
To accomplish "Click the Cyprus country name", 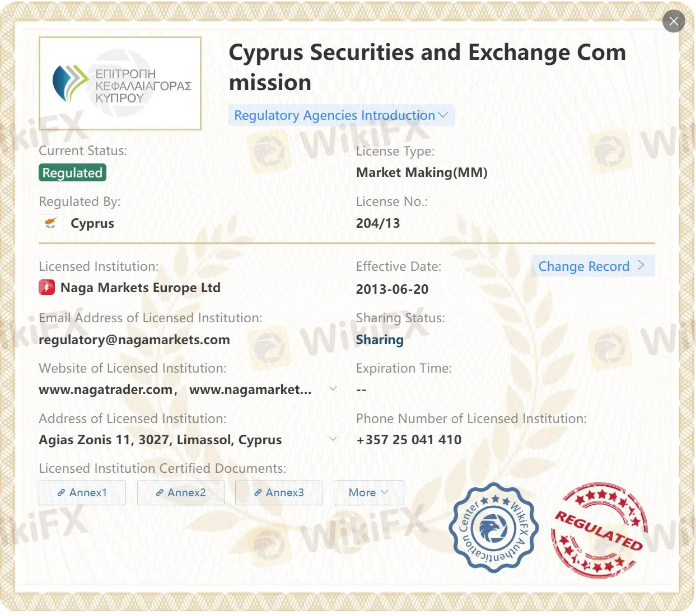I will point(92,223).
